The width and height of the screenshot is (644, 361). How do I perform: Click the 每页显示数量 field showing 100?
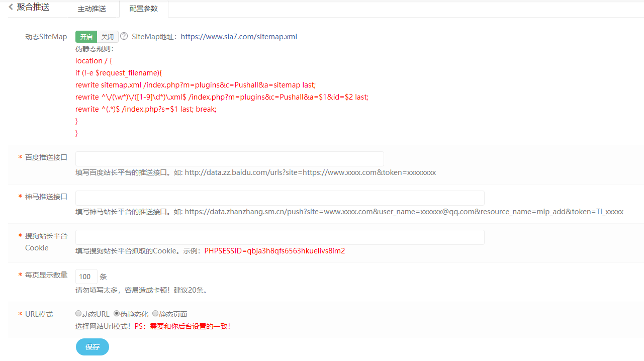pyautogui.click(x=86, y=277)
